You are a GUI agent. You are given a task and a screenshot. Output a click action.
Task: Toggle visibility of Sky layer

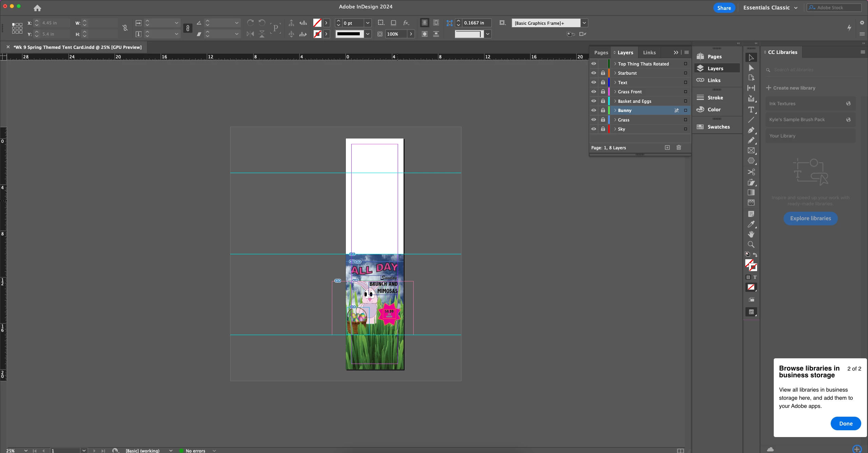[593, 129]
